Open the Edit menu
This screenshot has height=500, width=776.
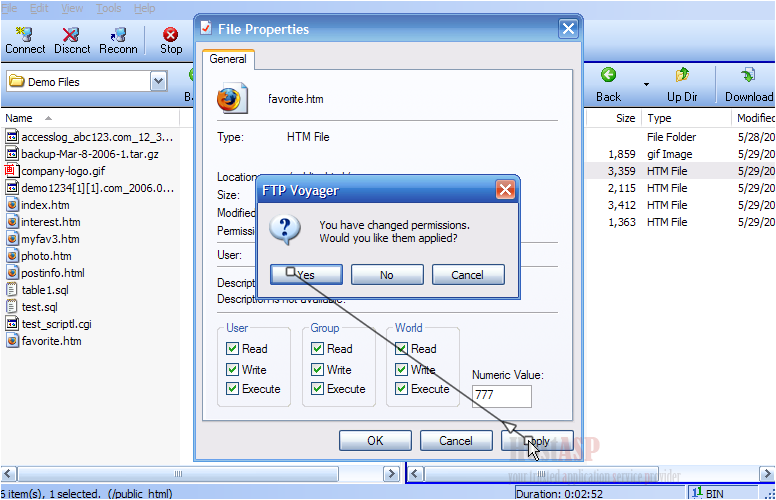(39, 8)
